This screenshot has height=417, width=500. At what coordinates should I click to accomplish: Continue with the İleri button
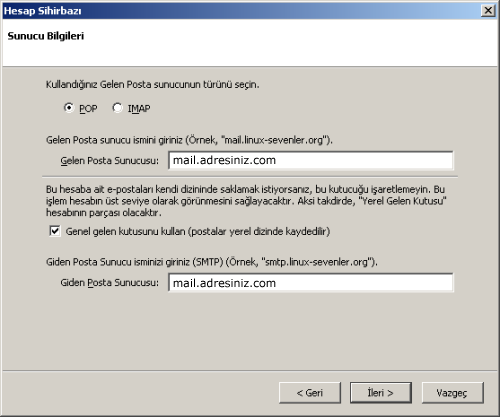point(381,393)
